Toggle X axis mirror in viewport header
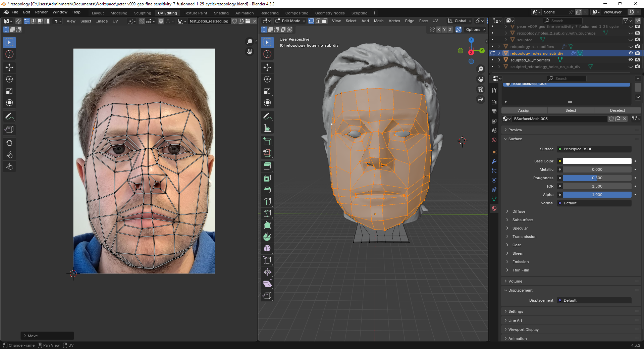This screenshot has width=644, height=349. pyautogui.click(x=438, y=30)
